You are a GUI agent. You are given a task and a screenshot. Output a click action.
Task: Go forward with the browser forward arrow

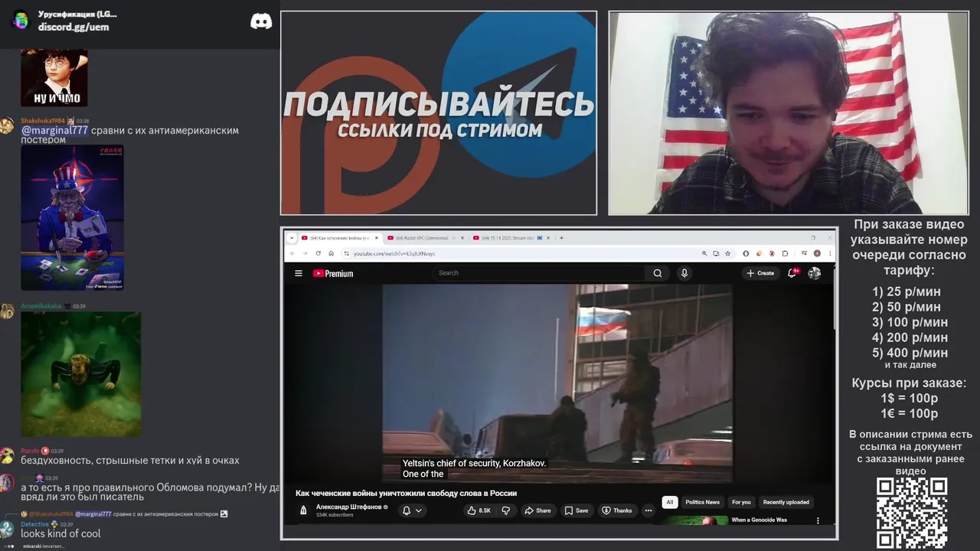pos(305,253)
